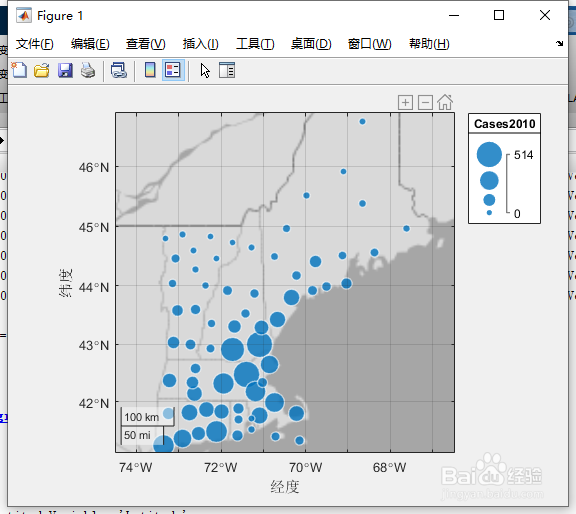Select the Edit Plot arrow tool
The height and width of the screenshot is (514, 576).
(205, 71)
